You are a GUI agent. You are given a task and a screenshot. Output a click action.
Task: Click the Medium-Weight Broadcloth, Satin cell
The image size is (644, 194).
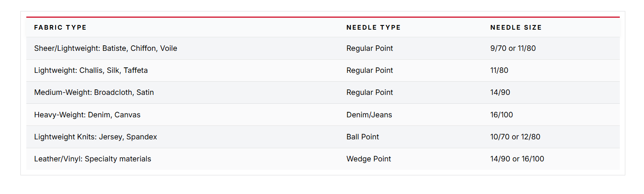[94, 92]
